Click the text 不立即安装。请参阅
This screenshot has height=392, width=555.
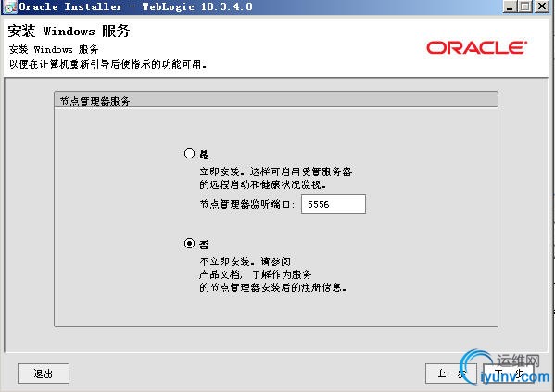click(x=245, y=261)
